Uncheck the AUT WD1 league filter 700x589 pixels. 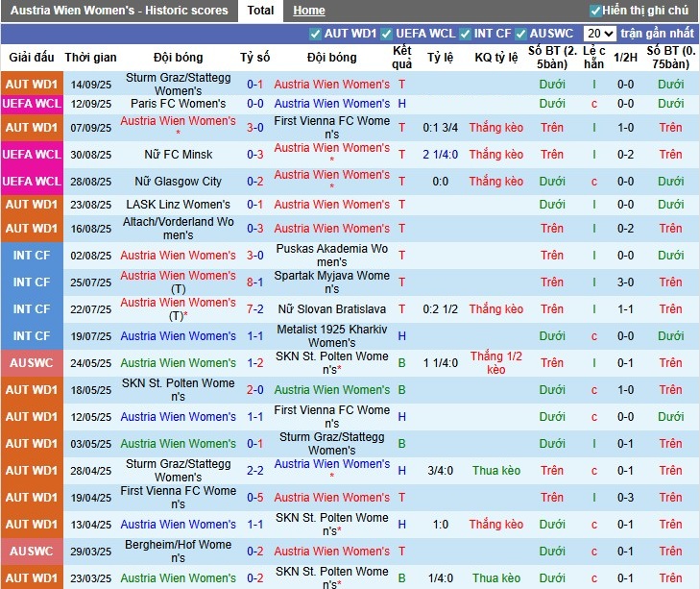click(316, 34)
